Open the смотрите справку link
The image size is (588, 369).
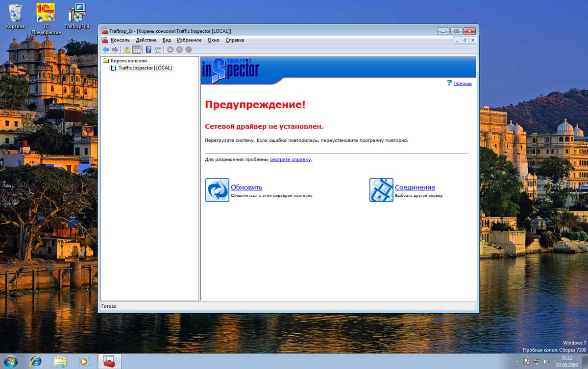tap(290, 160)
